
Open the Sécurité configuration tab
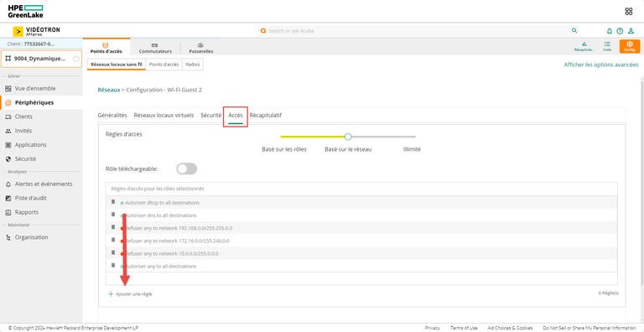[x=211, y=116]
